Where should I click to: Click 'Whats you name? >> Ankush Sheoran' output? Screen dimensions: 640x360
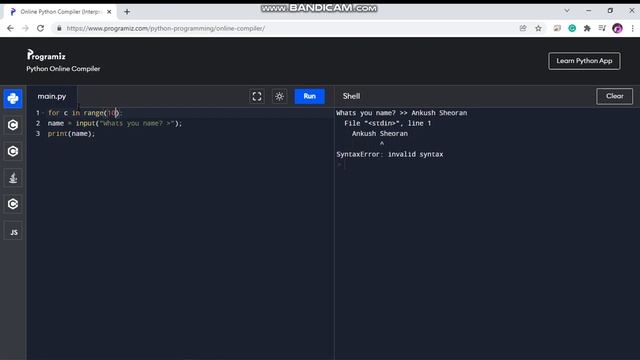[402, 113]
